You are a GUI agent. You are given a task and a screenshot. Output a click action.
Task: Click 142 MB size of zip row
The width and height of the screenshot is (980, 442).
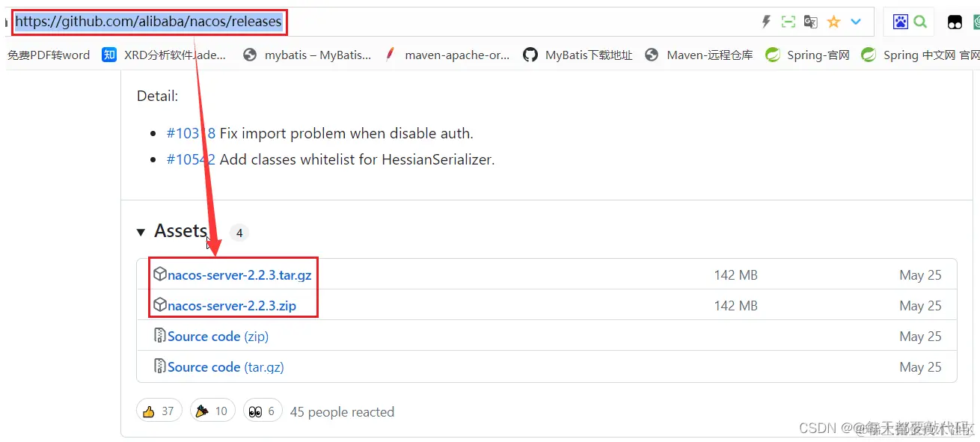[x=735, y=306]
